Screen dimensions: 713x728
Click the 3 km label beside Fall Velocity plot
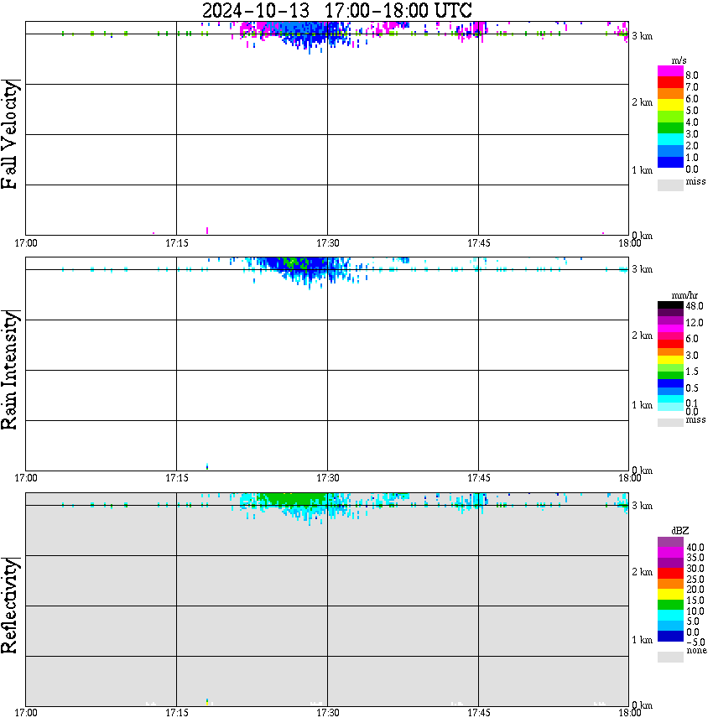pyautogui.click(x=642, y=36)
